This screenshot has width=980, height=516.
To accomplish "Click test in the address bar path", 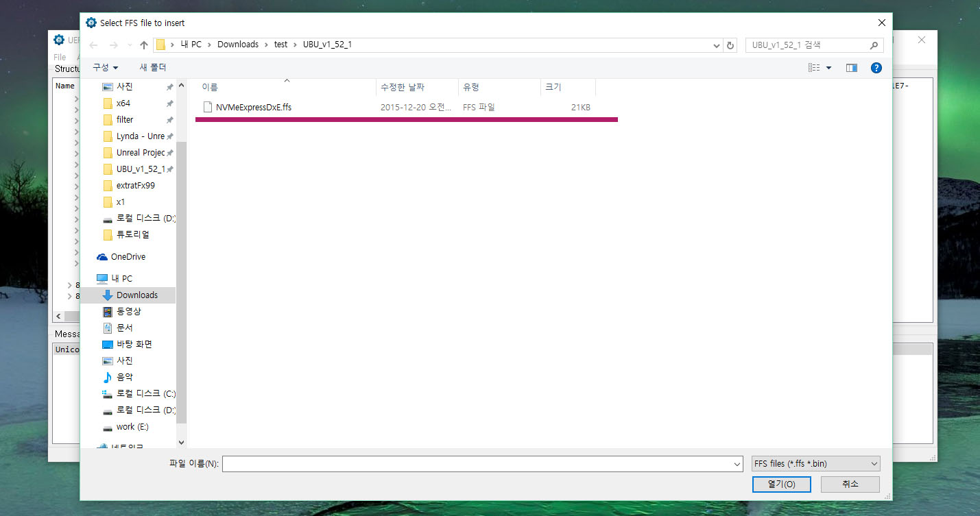I will 280,45.
